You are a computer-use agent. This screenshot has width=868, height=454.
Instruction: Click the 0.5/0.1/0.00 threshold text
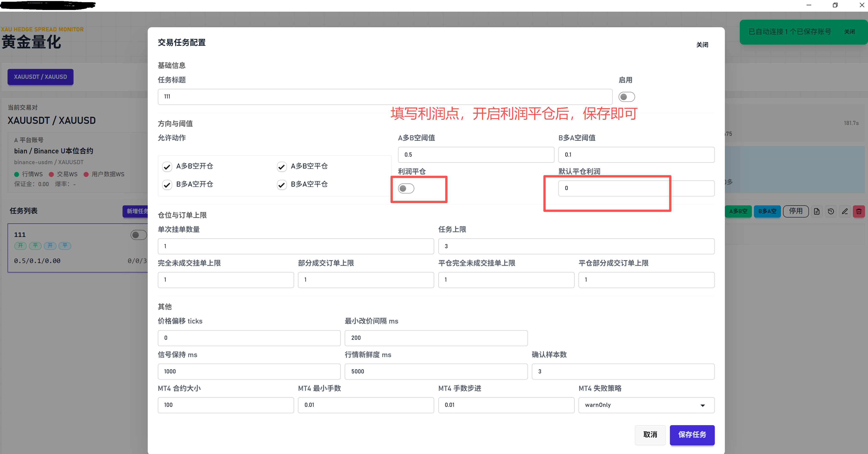click(x=37, y=261)
